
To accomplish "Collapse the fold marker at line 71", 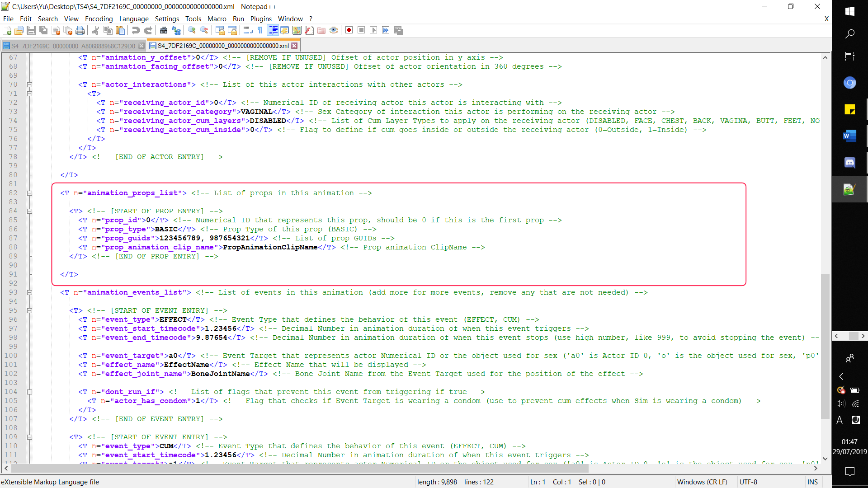I will [29, 94].
